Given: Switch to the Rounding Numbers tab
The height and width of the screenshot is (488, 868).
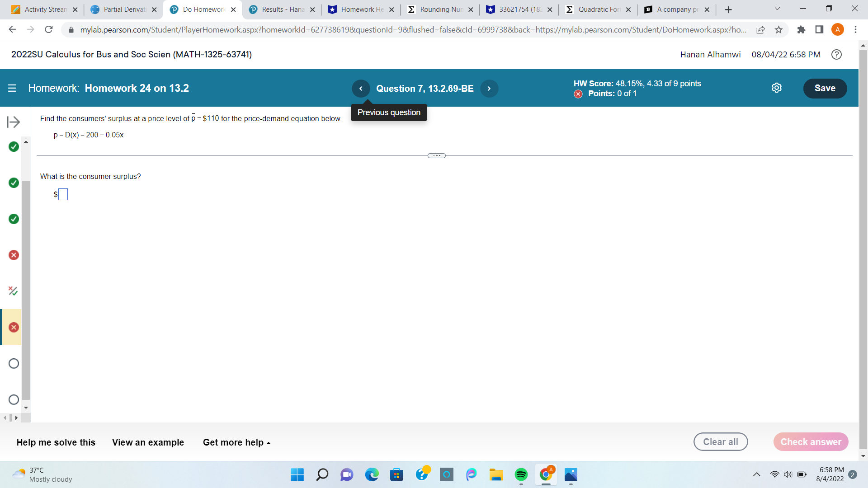Looking at the screenshot, I should click(x=439, y=9).
